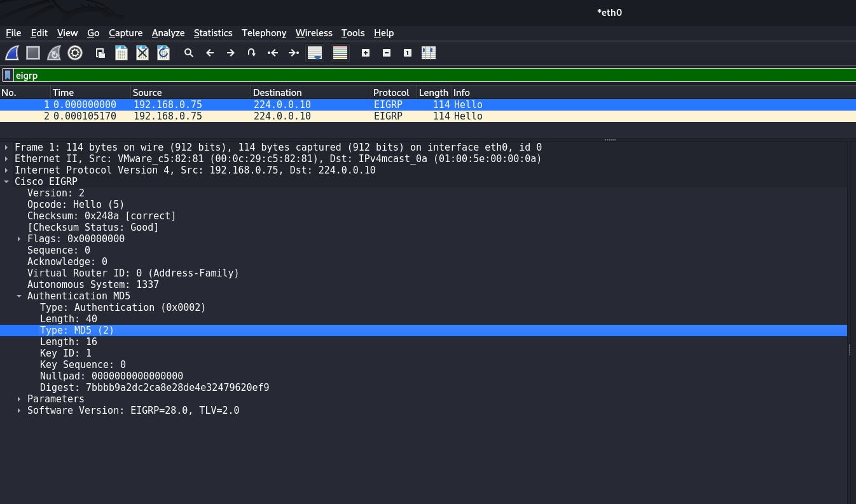Open the display filter bookmarks

tap(7, 75)
